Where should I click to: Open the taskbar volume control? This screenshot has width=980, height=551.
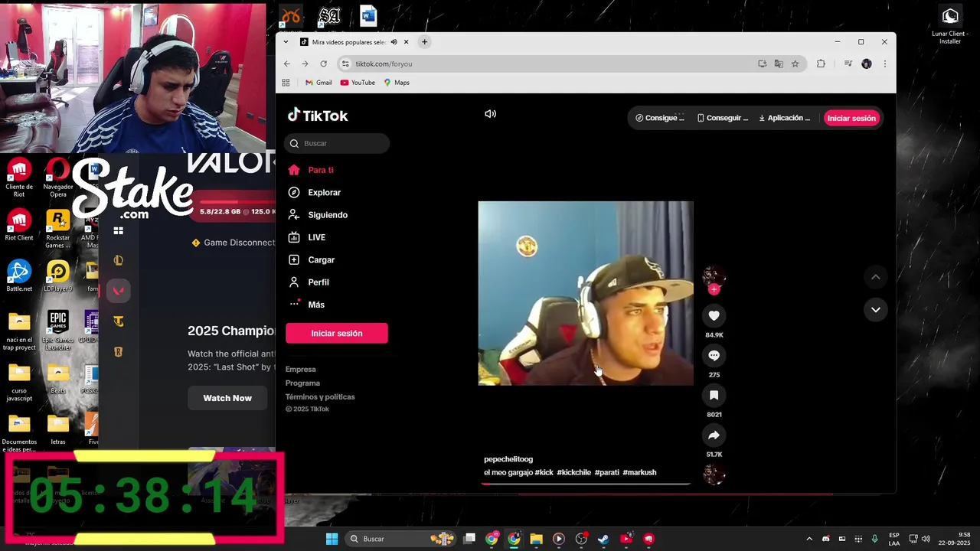[926, 539]
